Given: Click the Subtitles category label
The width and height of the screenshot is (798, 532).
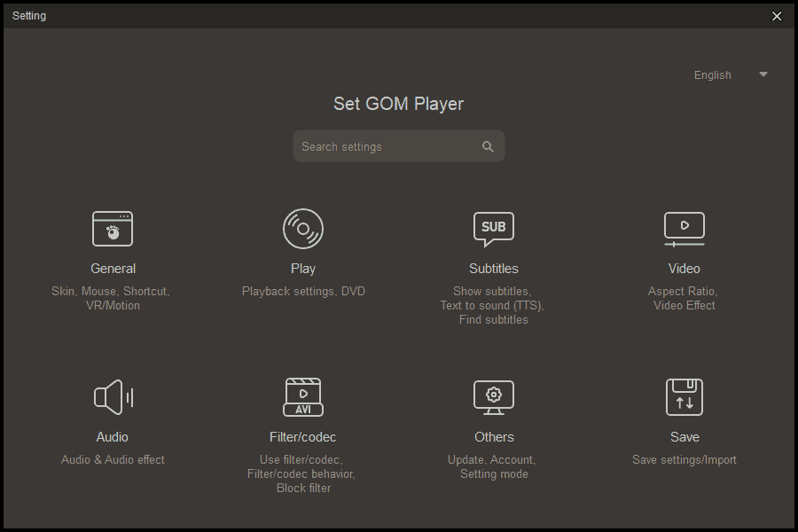Looking at the screenshot, I should [494, 269].
